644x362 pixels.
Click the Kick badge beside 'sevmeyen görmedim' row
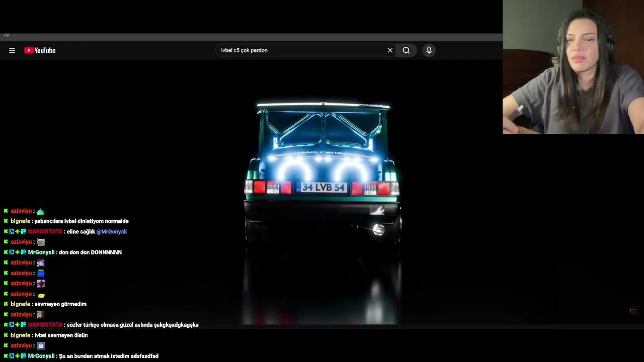pyautogui.click(x=6, y=304)
